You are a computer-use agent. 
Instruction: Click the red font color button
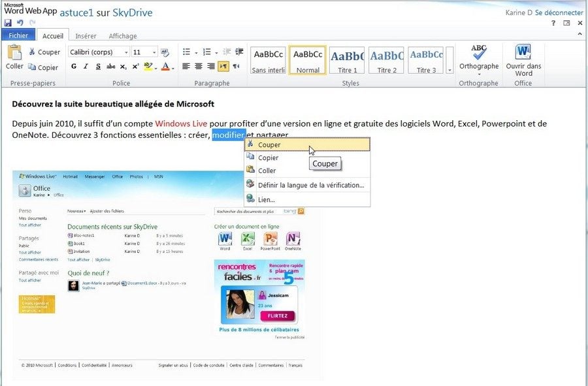pyautogui.click(x=165, y=67)
